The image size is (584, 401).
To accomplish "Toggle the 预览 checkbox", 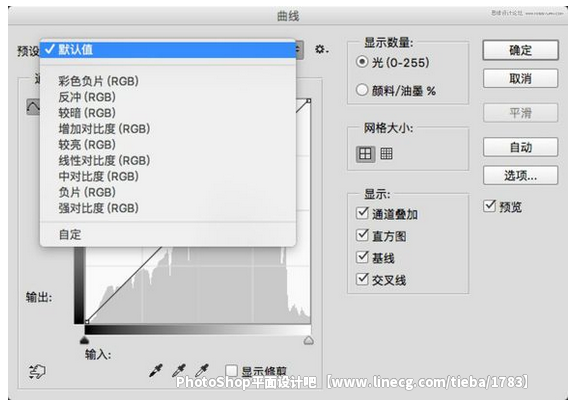I will 489,206.
